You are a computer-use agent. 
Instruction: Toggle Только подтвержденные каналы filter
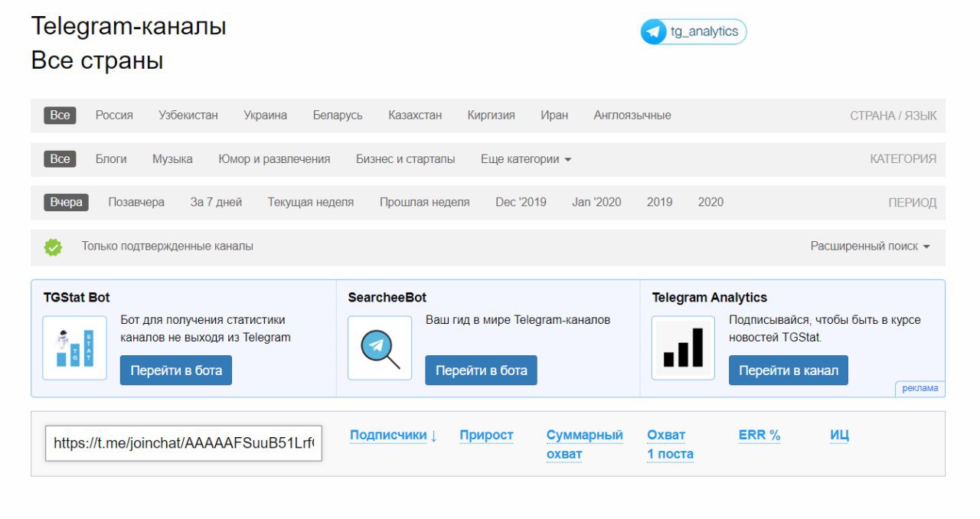[168, 246]
